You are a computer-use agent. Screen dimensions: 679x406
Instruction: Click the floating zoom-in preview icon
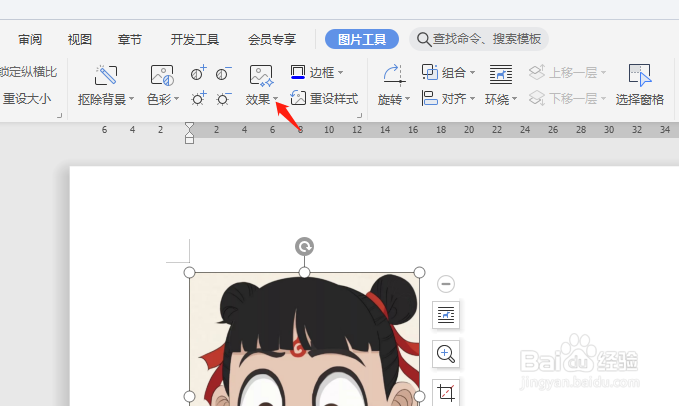tap(446, 354)
